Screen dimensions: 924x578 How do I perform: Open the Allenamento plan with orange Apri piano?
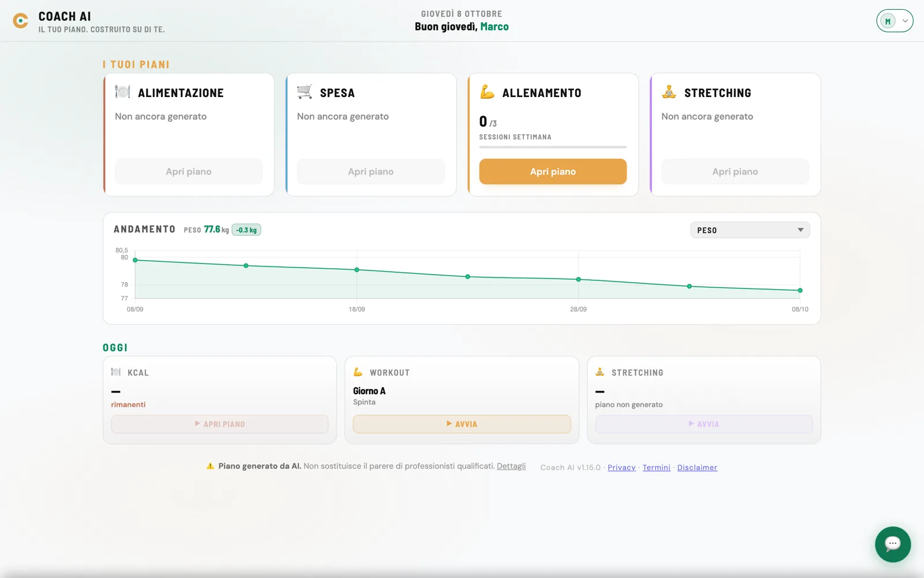click(x=553, y=172)
